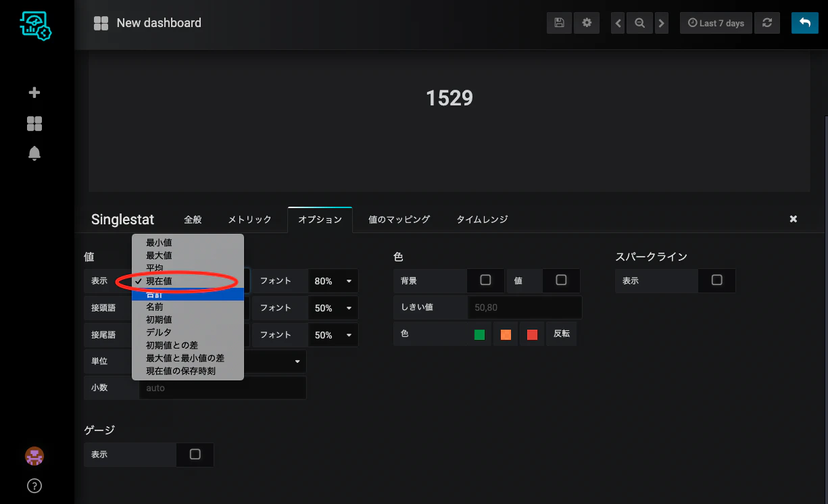
Task: Choose 最小値 in dropdown list
Action: click(188, 243)
